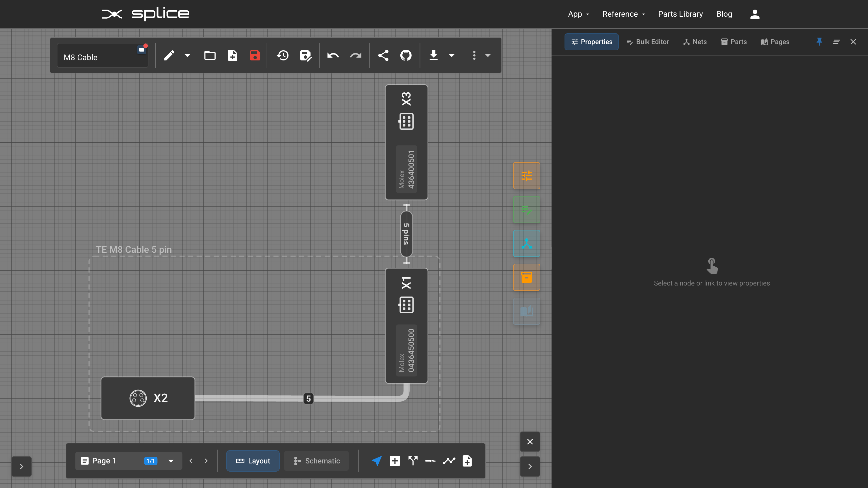Switch to Schematic view
This screenshot has height=488, width=868.
pos(316,461)
